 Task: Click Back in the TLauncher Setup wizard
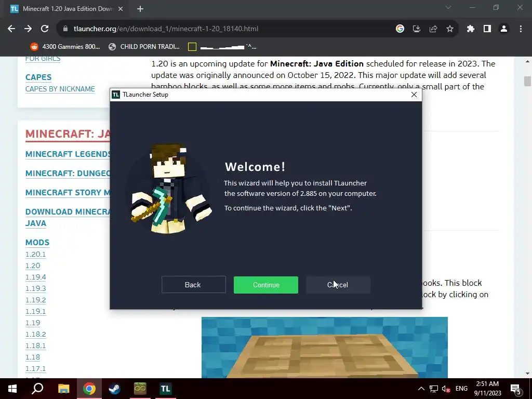point(194,285)
